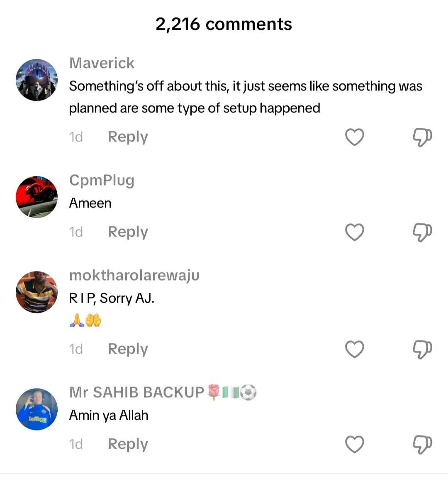Viewport: 448px width, 482px height.
Task: Reply to Maverick's comment
Action: click(x=128, y=137)
